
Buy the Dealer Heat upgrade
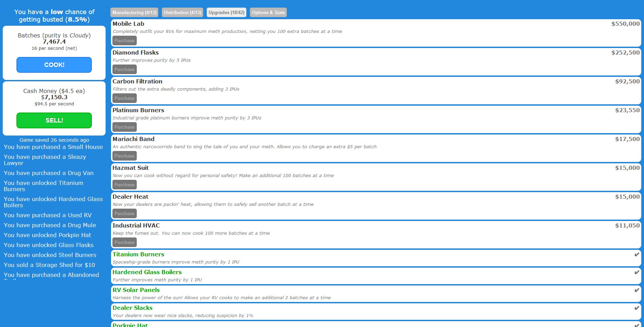pyautogui.click(x=124, y=214)
